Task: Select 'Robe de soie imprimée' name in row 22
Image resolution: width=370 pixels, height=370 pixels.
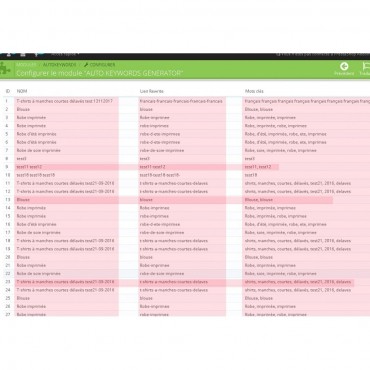Action: click(39, 274)
